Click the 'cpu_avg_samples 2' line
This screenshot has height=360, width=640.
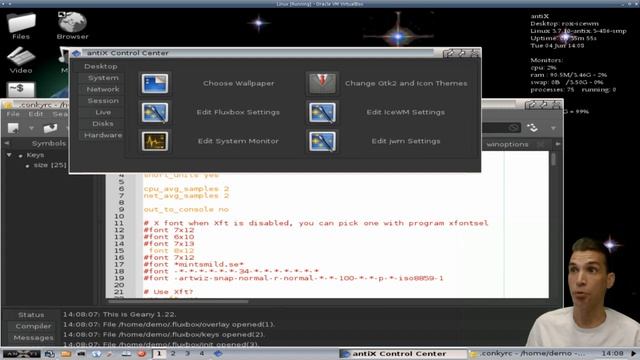coord(186,189)
